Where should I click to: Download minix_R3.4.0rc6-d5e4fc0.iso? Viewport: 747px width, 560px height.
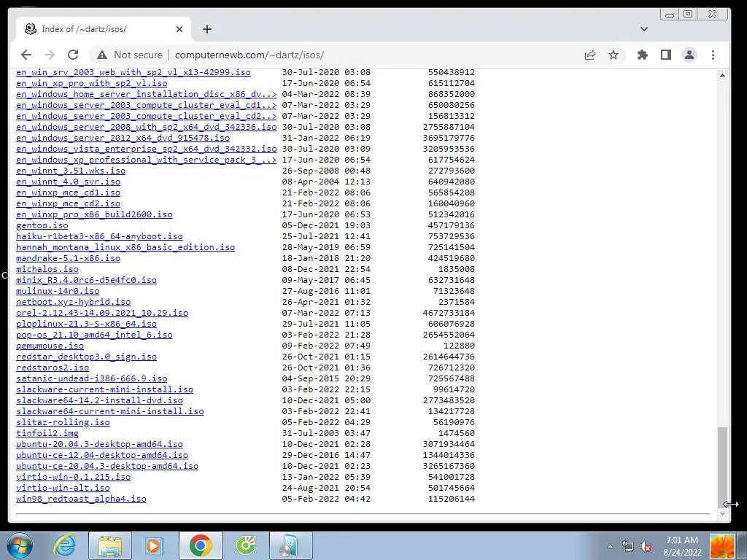coord(86,280)
